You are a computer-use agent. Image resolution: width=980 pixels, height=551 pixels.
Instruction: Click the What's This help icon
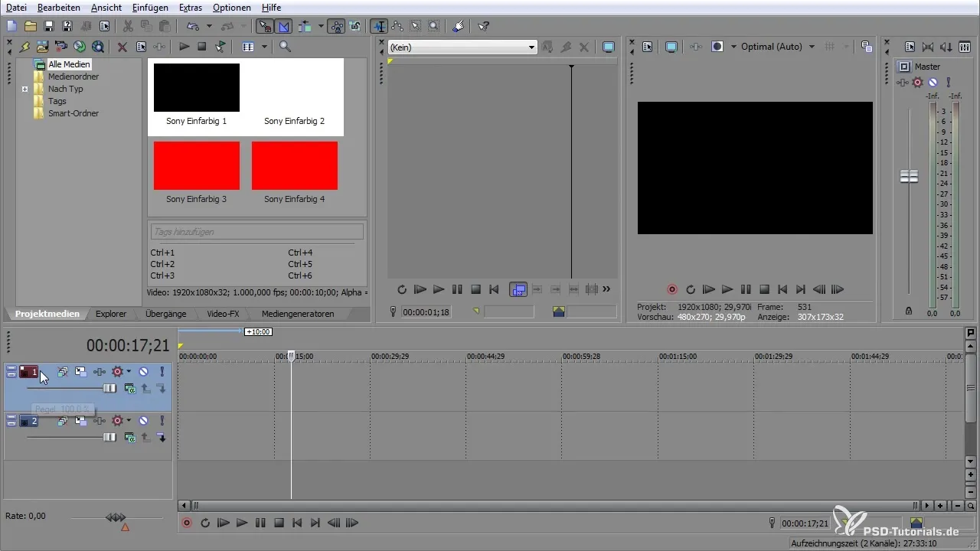click(x=483, y=26)
